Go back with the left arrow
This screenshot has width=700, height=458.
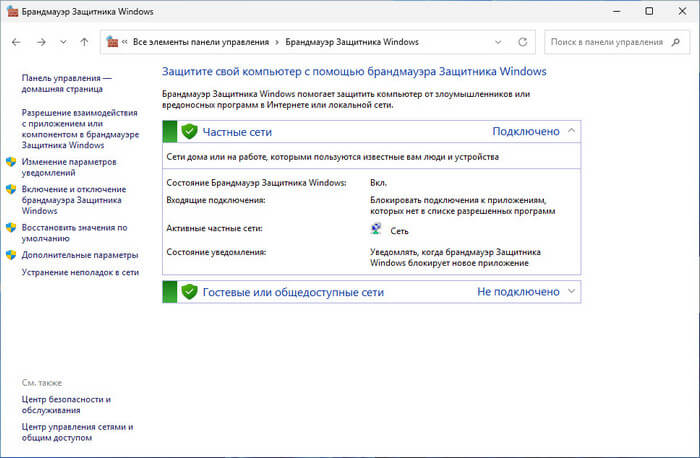point(16,42)
